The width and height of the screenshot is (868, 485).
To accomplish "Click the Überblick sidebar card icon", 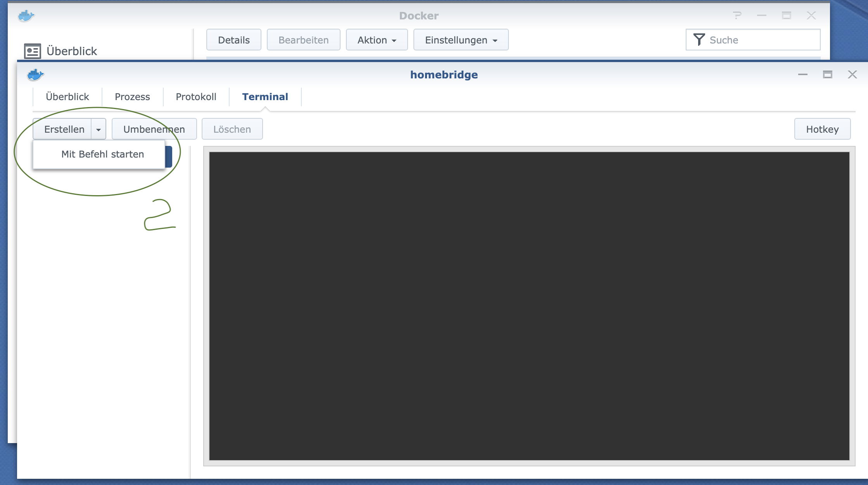I will [33, 51].
